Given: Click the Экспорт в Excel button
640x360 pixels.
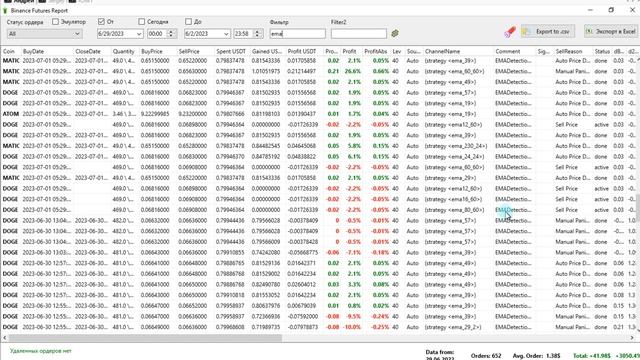Looking at the screenshot, I should [611, 31].
